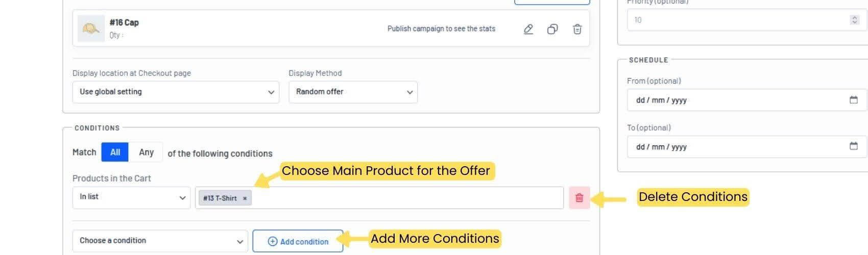Switch match mode to Any
Viewport: 868px width, 255px height.
tap(146, 152)
